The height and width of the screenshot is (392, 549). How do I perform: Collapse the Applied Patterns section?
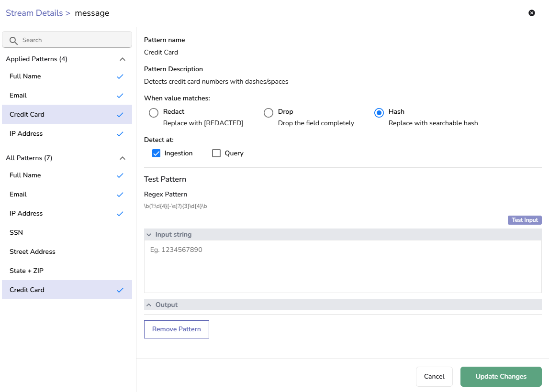point(123,59)
